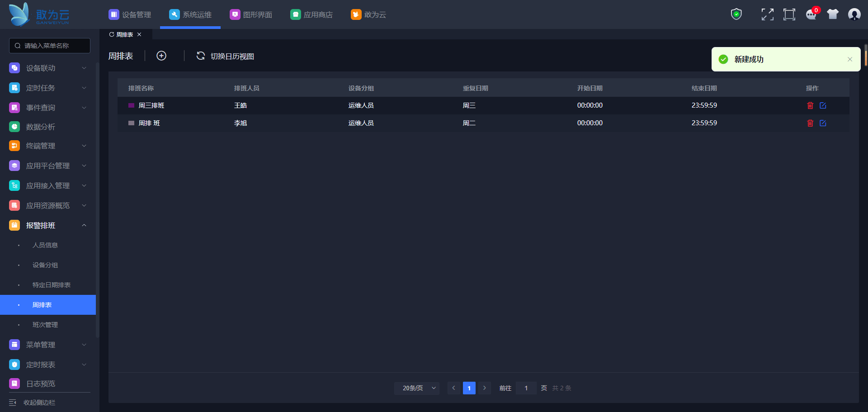Expand the 应用资源概览 menu chevron

pyautogui.click(x=84, y=205)
